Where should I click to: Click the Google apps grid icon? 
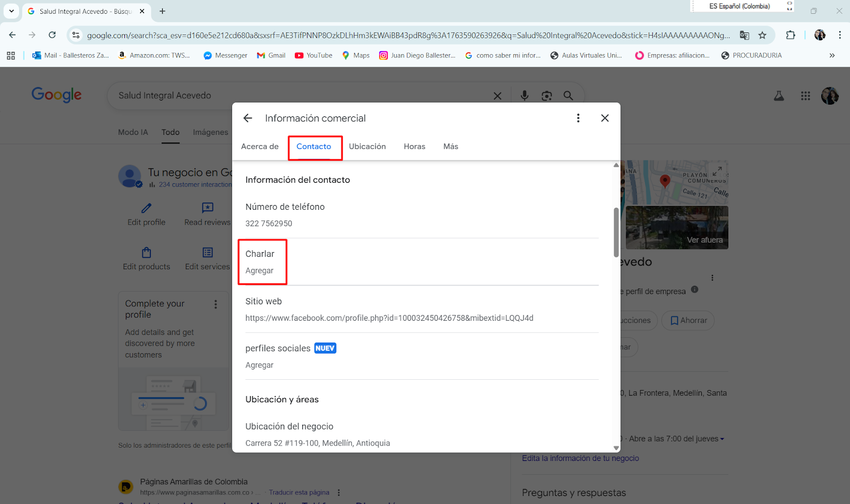[805, 96]
